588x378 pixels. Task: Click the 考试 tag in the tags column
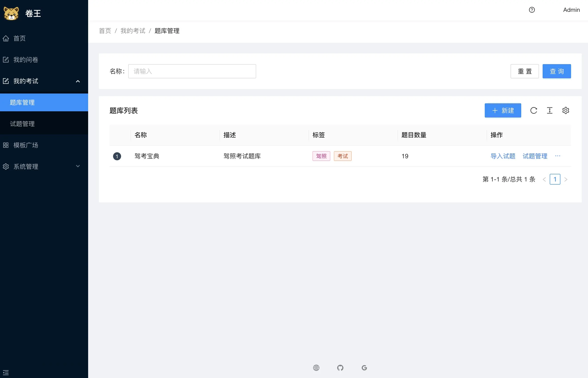(x=343, y=156)
